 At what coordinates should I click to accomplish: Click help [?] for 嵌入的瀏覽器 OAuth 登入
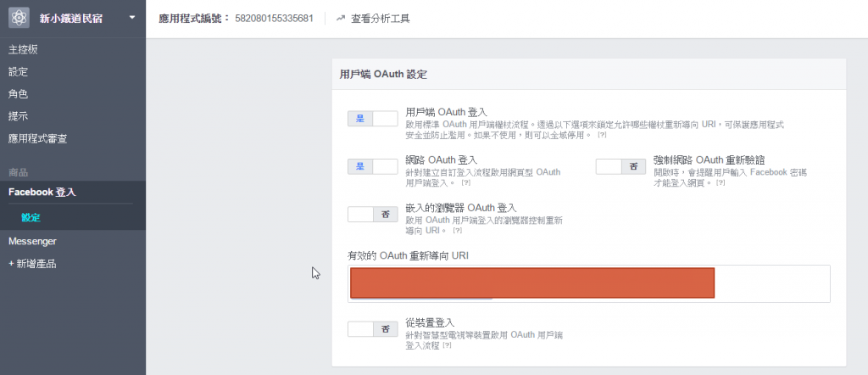click(x=457, y=231)
